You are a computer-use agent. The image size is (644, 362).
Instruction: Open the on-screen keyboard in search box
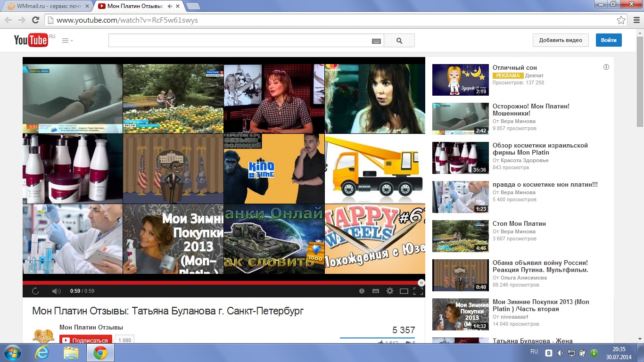376,41
